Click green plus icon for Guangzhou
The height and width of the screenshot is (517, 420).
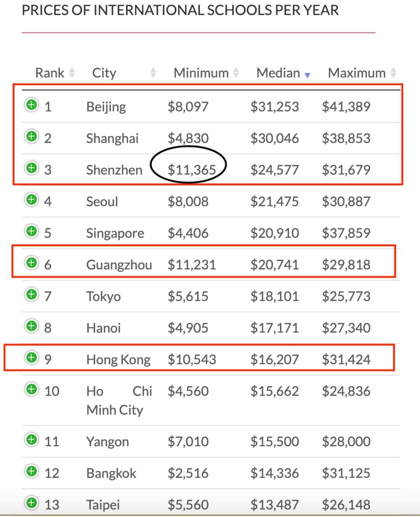[31, 263]
